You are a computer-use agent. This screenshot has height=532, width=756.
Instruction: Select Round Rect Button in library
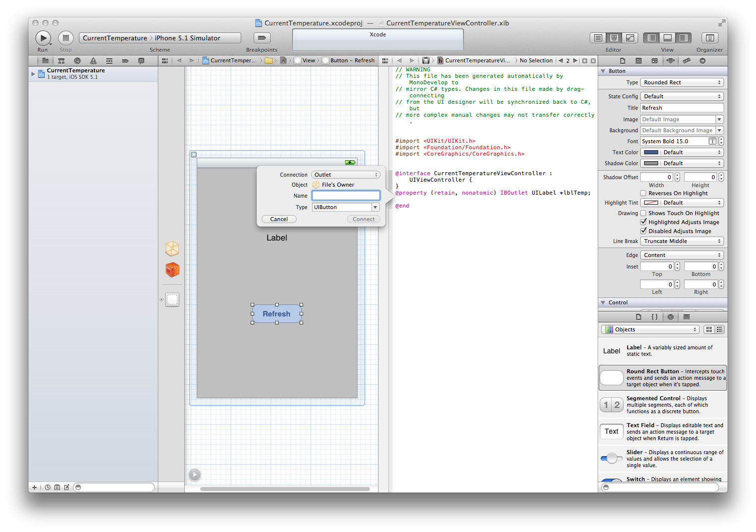click(x=663, y=378)
